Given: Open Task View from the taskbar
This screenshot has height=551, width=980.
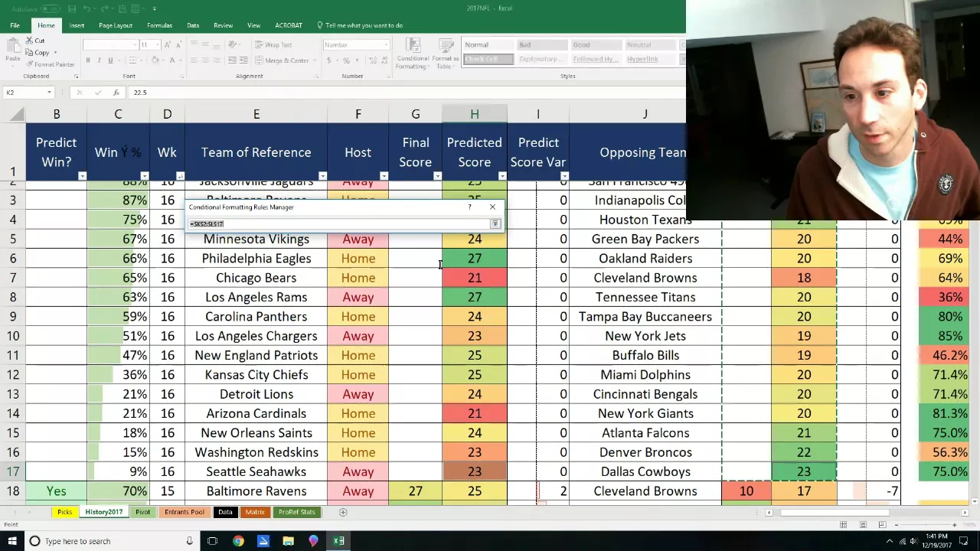Looking at the screenshot, I should (x=213, y=541).
